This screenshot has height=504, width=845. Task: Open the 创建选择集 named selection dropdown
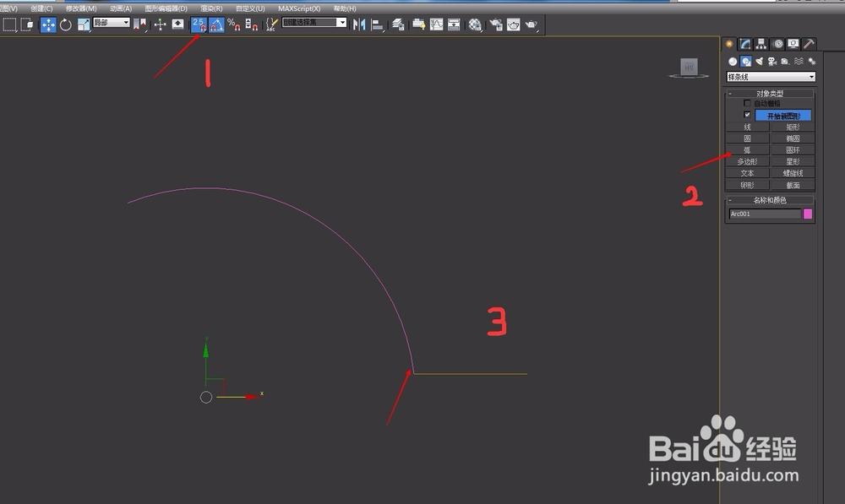click(x=314, y=22)
